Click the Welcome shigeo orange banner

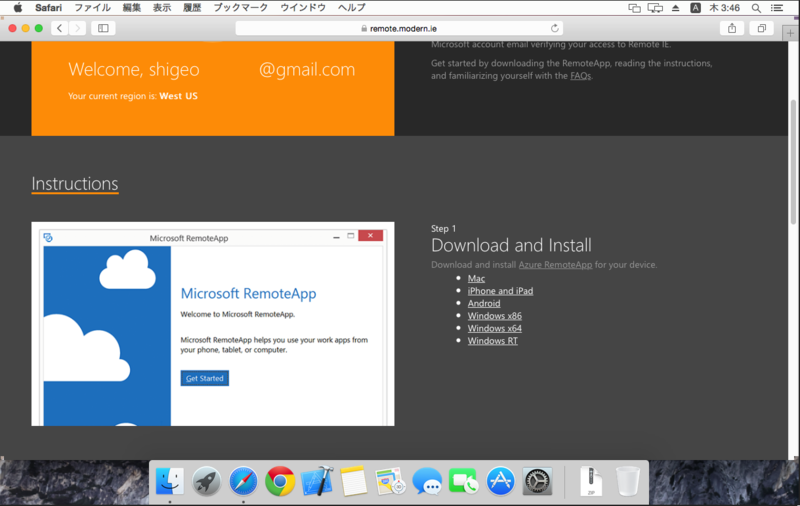pyautogui.click(x=213, y=88)
